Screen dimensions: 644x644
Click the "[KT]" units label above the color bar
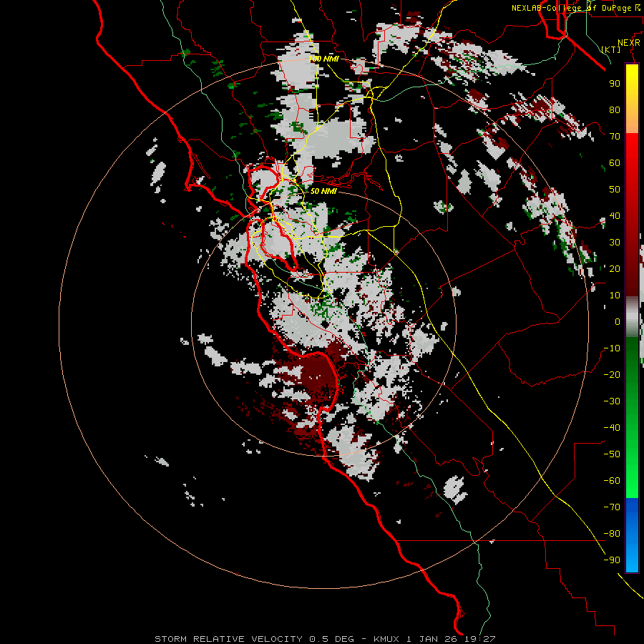pyautogui.click(x=611, y=49)
